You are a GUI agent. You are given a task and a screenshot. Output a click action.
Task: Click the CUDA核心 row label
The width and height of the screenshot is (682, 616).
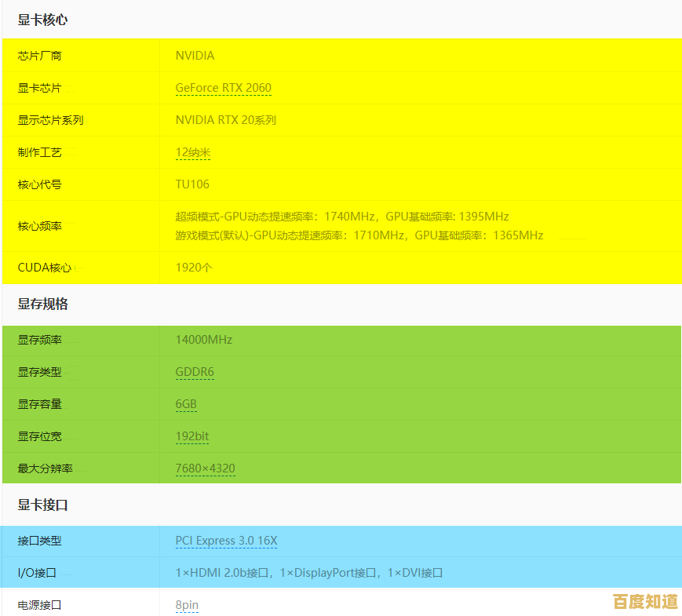pos(37,268)
